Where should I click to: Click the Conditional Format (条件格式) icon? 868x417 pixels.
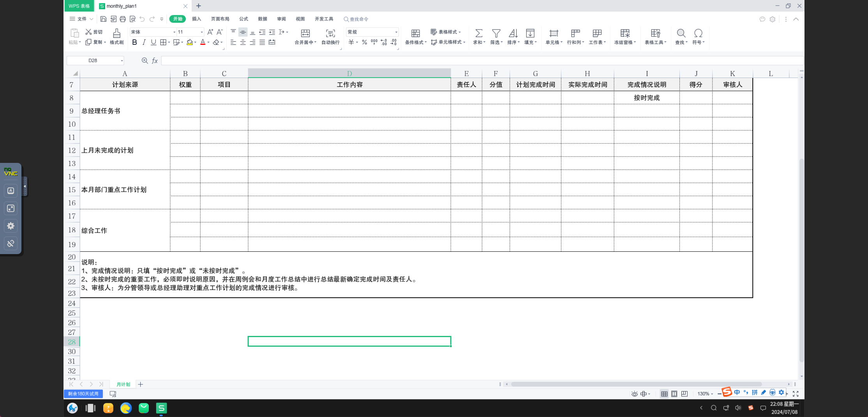pyautogui.click(x=415, y=34)
